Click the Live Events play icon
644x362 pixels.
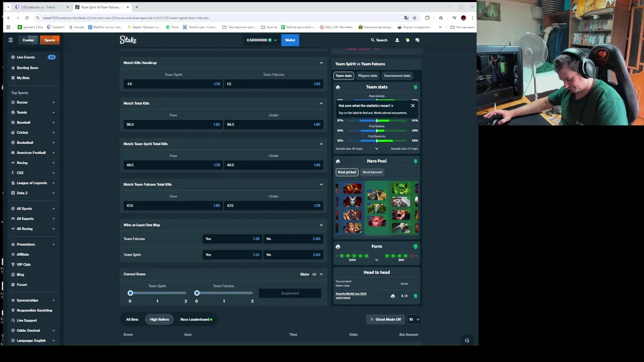pos(13,57)
